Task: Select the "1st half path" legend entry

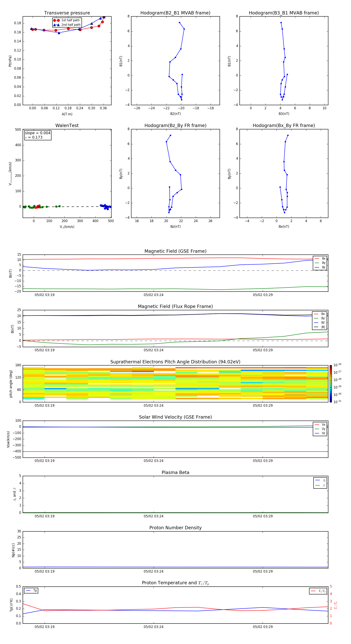Action: tap(66, 20)
